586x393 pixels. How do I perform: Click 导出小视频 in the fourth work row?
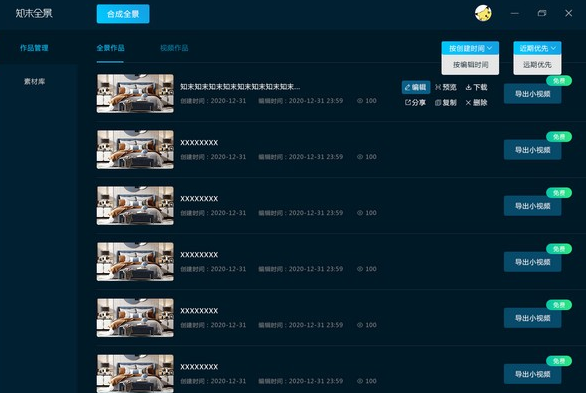coord(532,262)
